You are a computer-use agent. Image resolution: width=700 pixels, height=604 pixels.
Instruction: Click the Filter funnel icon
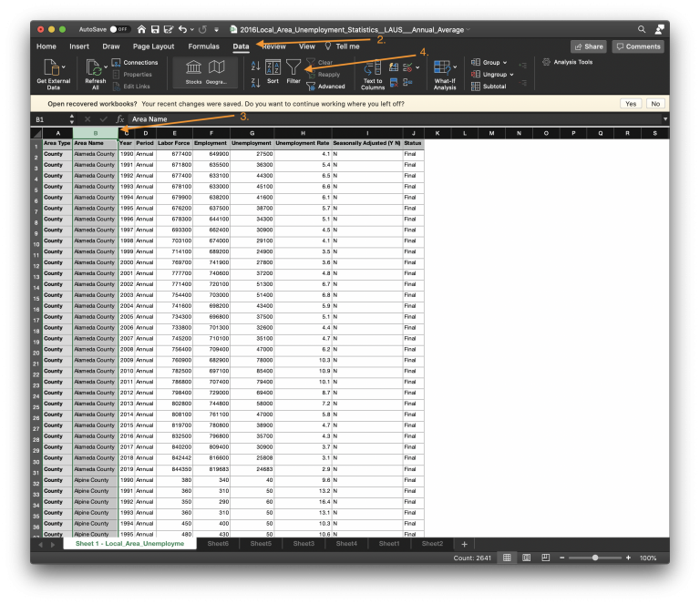pos(293,67)
